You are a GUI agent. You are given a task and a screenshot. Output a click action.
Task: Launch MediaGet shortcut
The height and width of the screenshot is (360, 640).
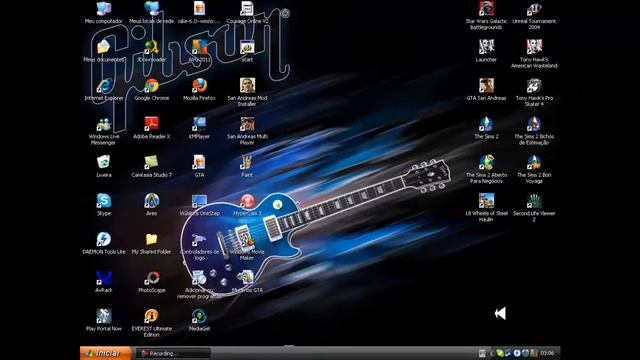coord(199,316)
